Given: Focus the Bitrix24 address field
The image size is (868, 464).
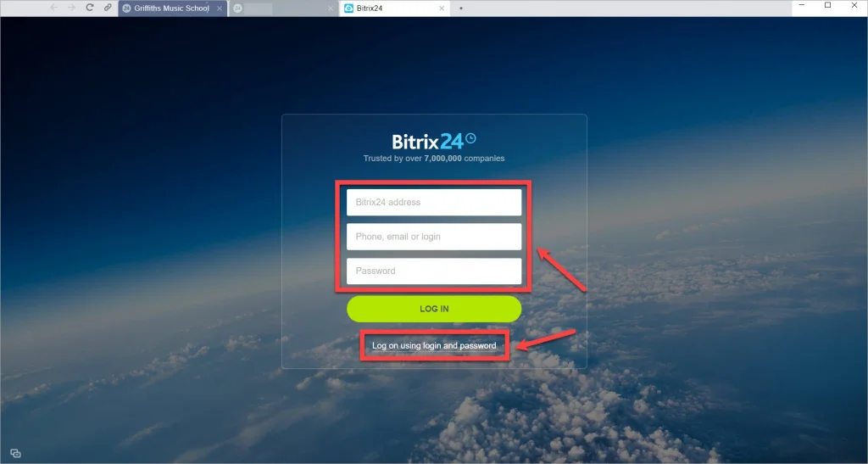Looking at the screenshot, I should pos(434,202).
